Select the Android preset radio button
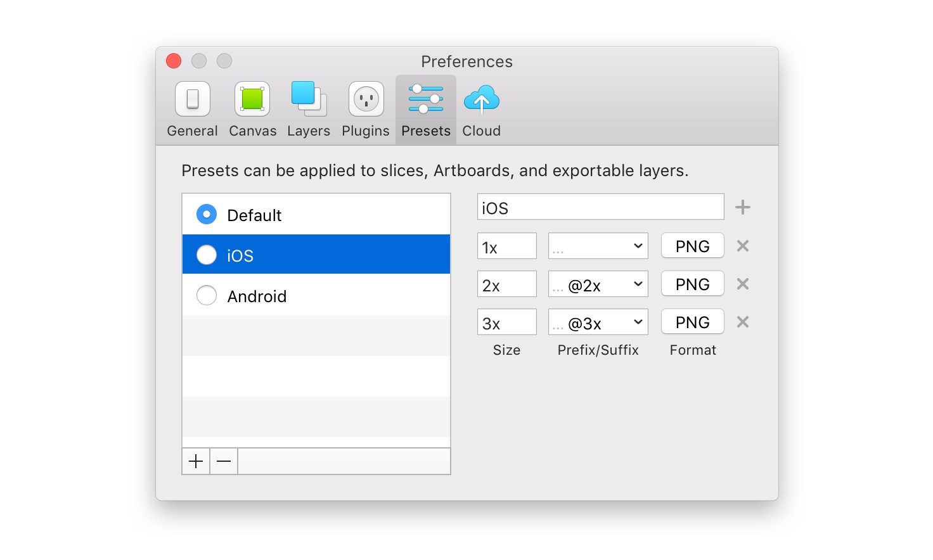The width and height of the screenshot is (933, 560). click(x=207, y=295)
